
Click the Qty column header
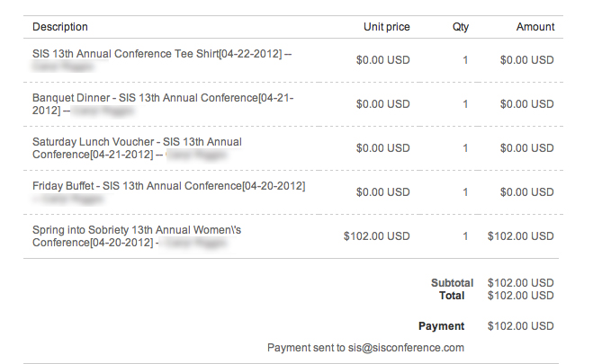pyautogui.click(x=461, y=27)
